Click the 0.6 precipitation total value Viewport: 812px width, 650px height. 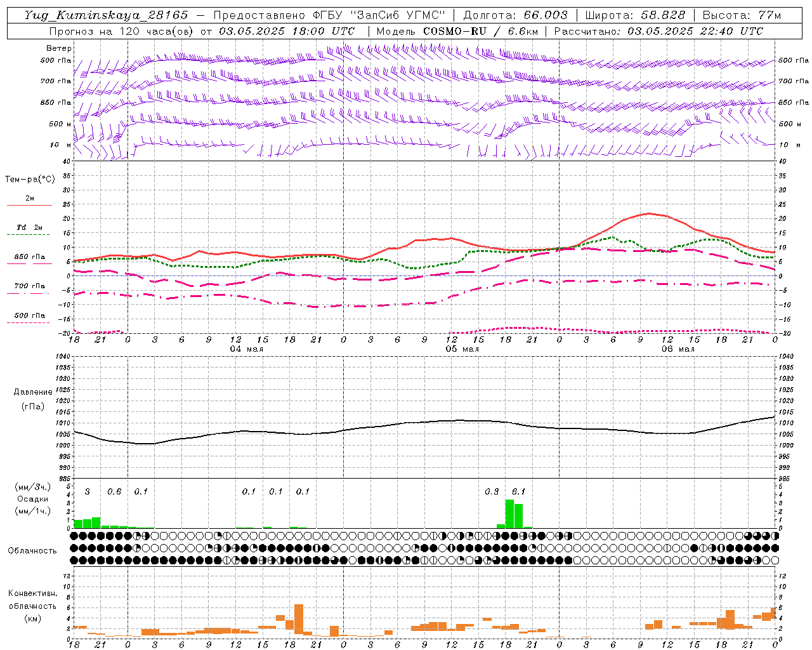coord(114,491)
